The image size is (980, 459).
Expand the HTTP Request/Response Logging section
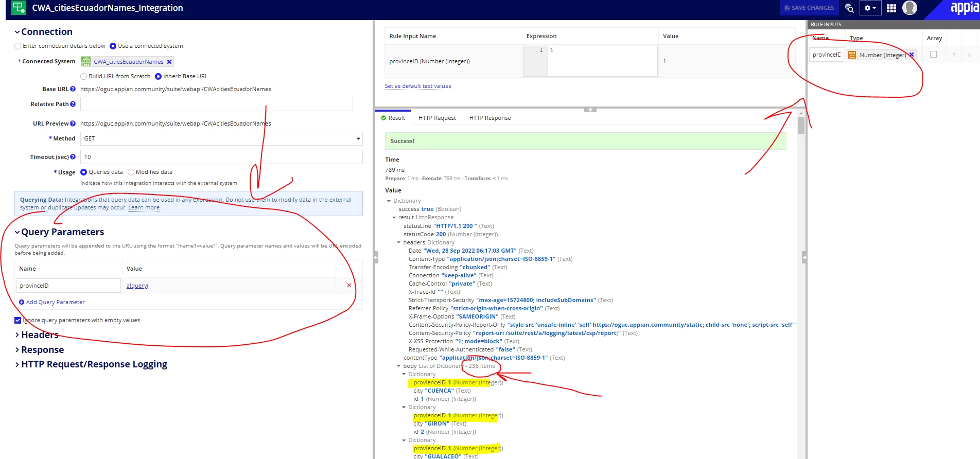[17, 364]
